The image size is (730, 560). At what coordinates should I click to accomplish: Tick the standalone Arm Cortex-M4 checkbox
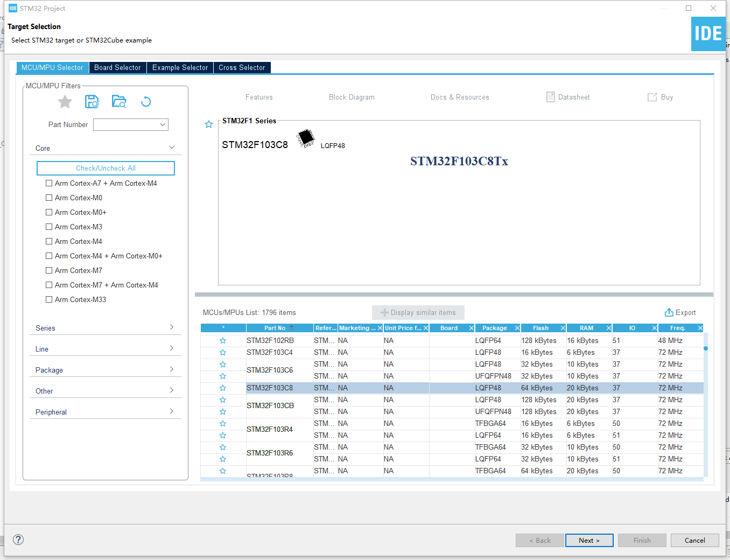(x=49, y=241)
